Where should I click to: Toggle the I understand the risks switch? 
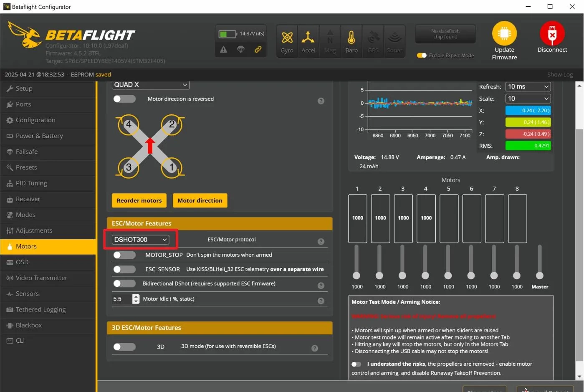coord(356,364)
